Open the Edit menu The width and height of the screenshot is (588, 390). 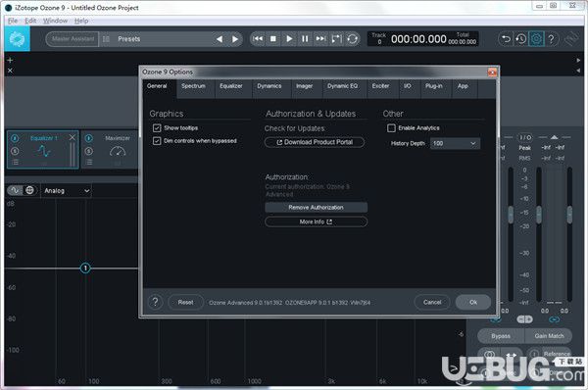[30, 21]
